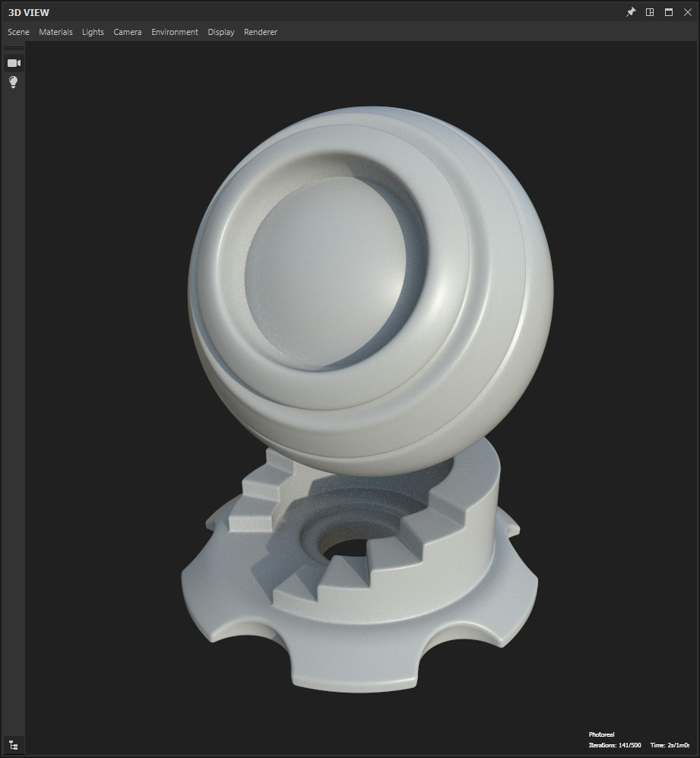Click the split panel layout icon
Screen dimensions: 700x758
tap(650, 12)
